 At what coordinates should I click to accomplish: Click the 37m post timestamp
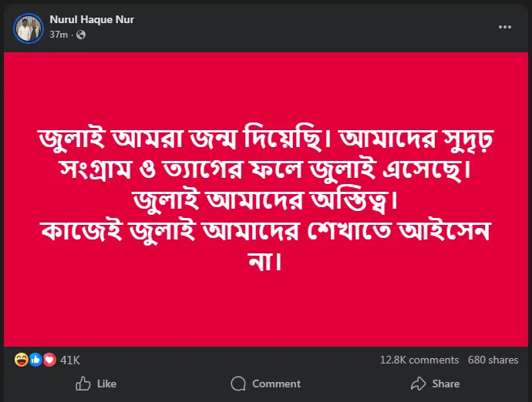57,35
